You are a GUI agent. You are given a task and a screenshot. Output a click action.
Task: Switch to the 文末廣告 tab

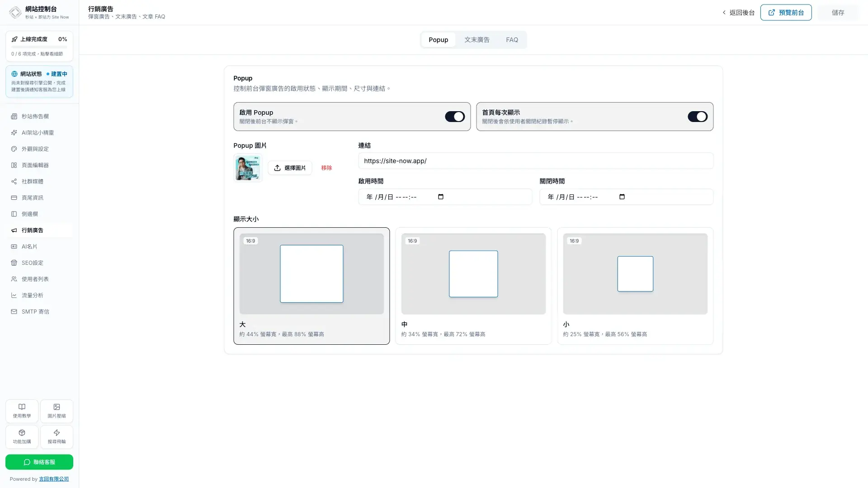point(477,40)
